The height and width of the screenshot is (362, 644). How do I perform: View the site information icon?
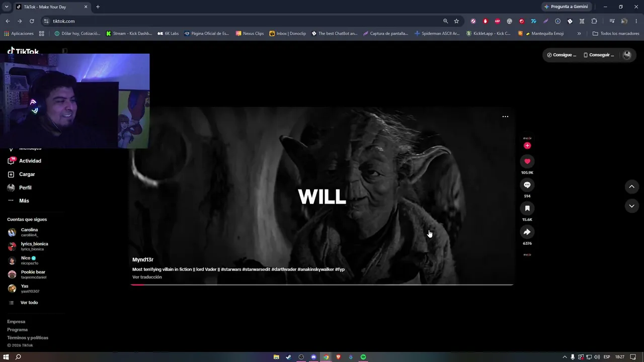[x=46, y=21]
